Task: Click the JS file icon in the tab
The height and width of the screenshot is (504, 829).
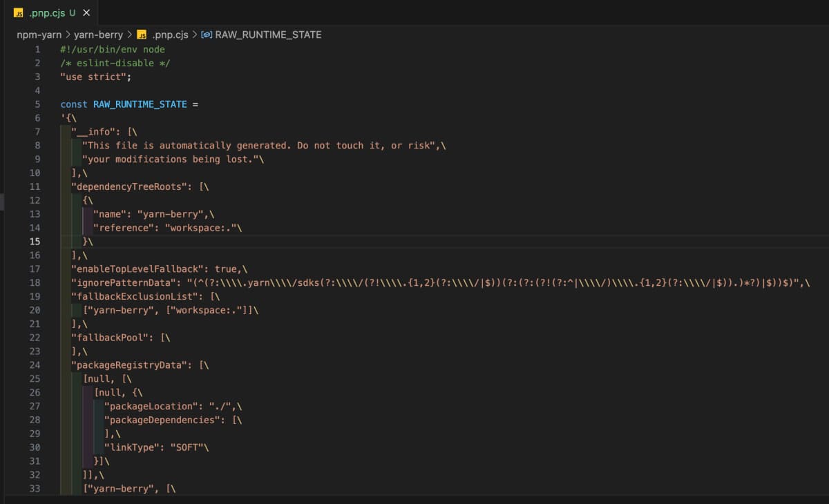Action: coord(19,13)
